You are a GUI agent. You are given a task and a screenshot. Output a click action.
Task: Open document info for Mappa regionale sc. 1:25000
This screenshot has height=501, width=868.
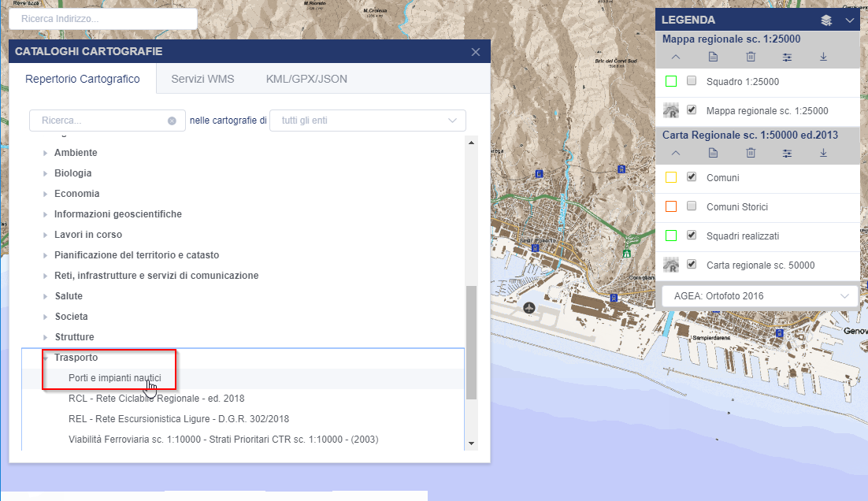(x=713, y=57)
